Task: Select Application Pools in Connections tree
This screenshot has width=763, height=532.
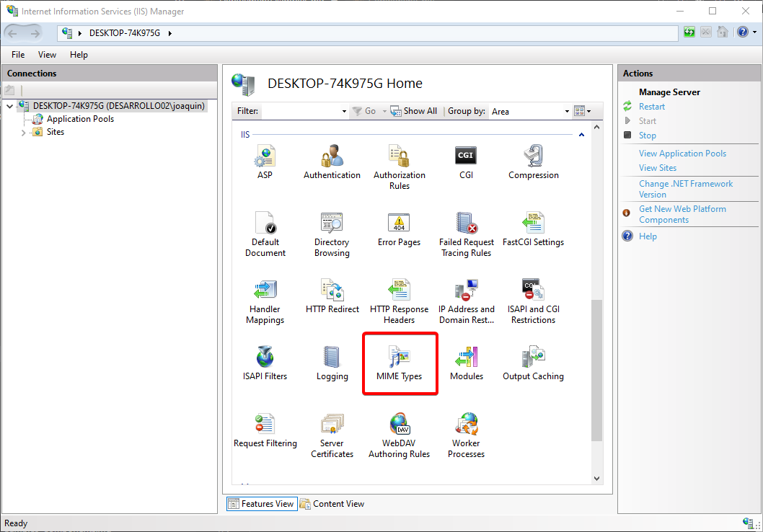Action: (80, 119)
